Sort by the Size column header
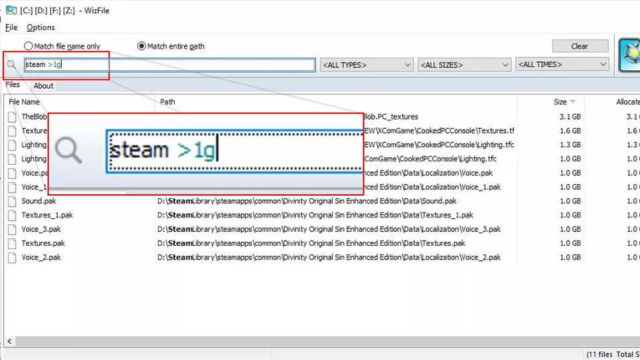Image resolution: width=640 pixels, height=360 pixels. coord(560,102)
